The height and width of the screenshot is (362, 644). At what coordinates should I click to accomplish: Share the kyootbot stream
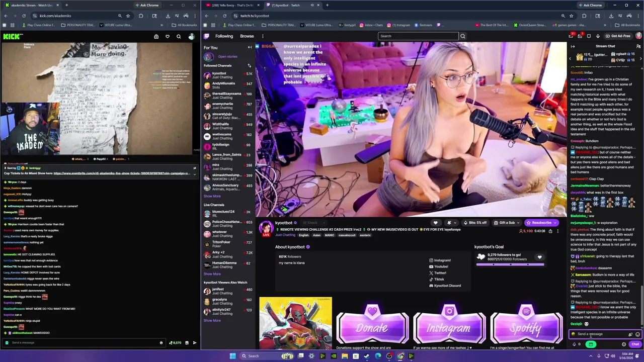[550, 231]
